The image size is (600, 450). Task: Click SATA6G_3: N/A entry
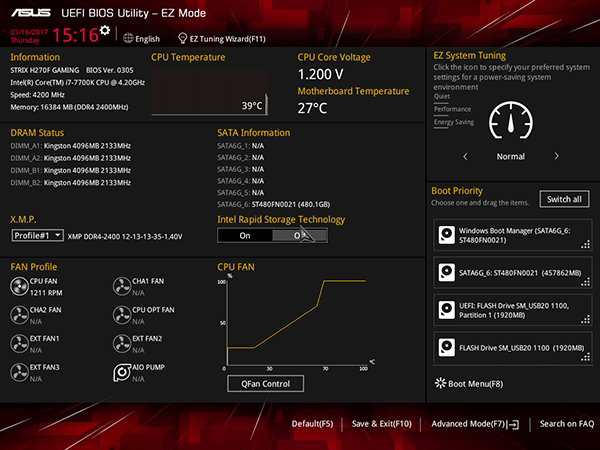pos(240,169)
